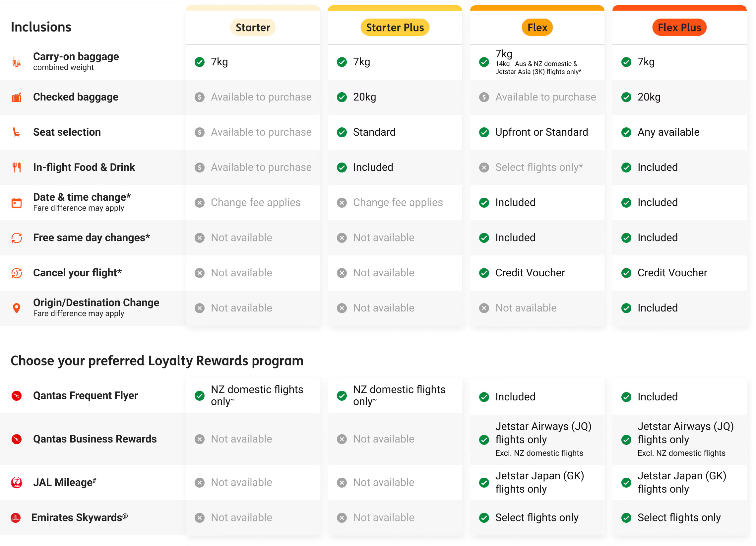Click the Qantas Business Rewards logo icon
The image size is (756, 546).
(x=16, y=439)
